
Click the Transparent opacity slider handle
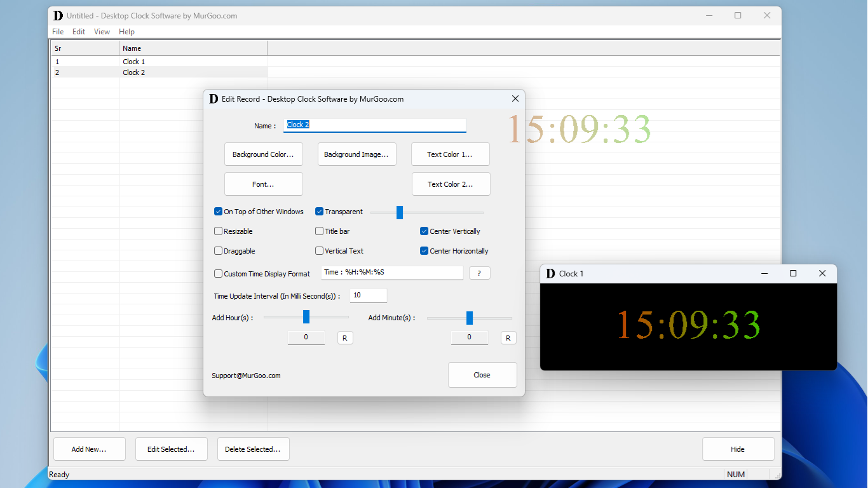pos(400,212)
